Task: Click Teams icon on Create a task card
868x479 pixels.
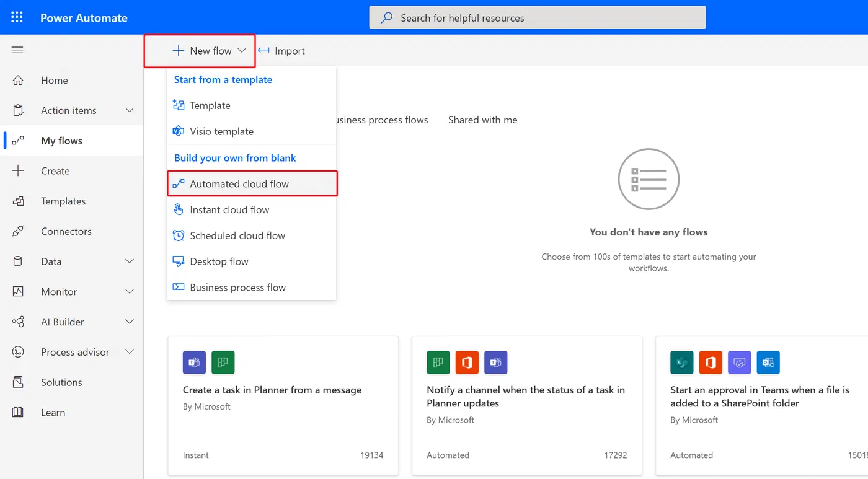Action: click(x=194, y=363)
